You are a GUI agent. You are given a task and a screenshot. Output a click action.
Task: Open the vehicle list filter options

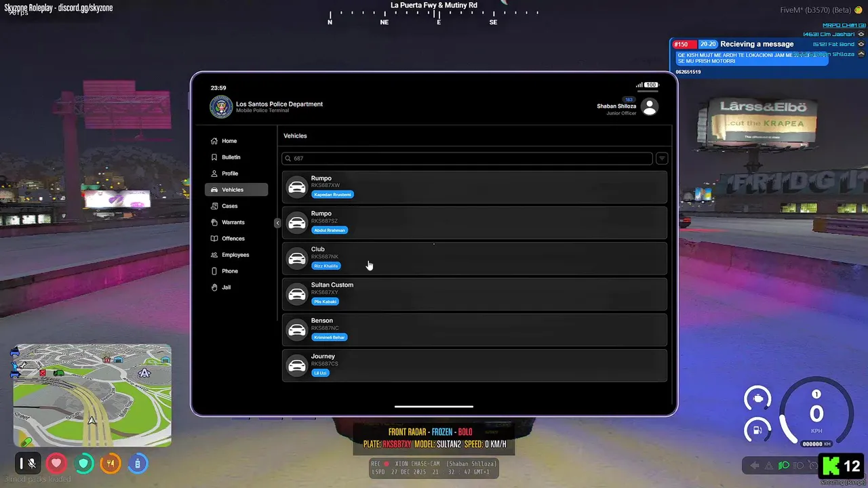pyautogui.click(x=662, y=159)
